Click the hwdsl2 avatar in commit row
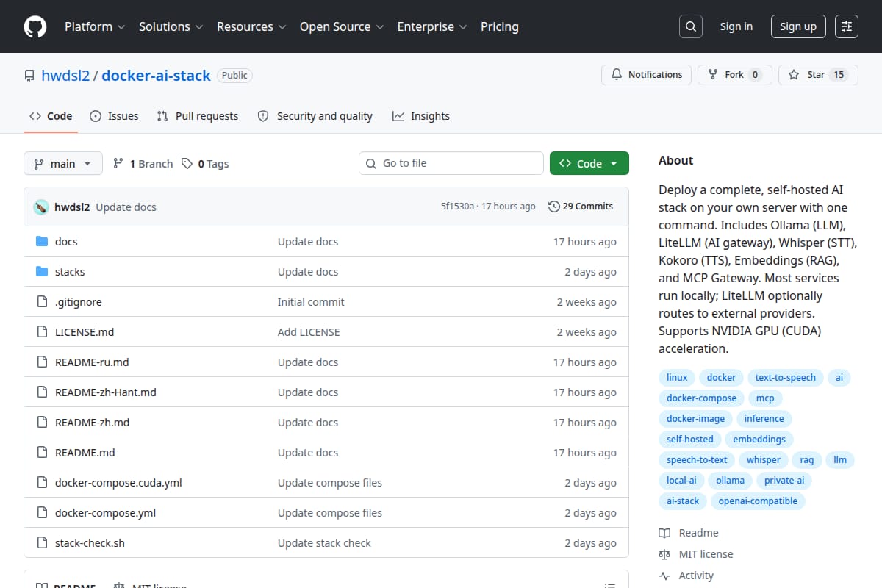882x588 pixels. pos(41,207)
